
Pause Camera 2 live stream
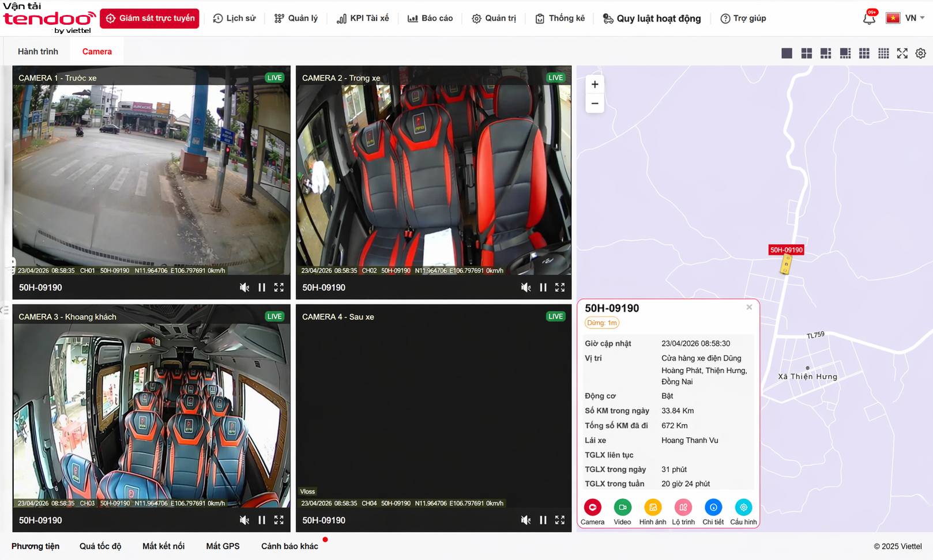click(543, 287)
